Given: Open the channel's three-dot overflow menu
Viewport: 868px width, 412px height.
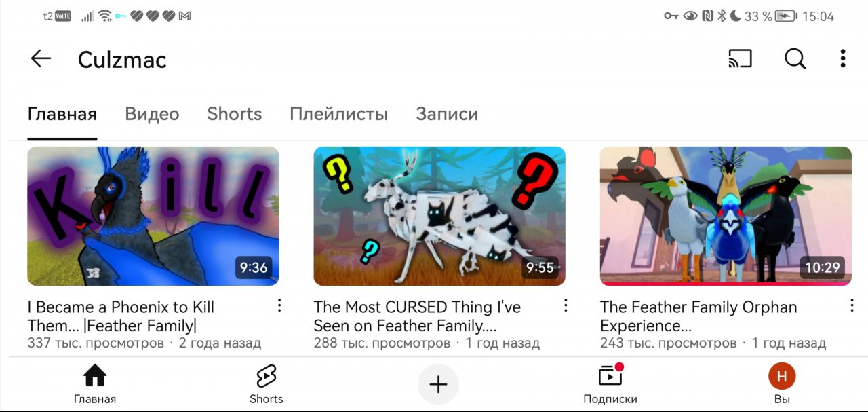Looking at the screenshot, I should 842,59.
